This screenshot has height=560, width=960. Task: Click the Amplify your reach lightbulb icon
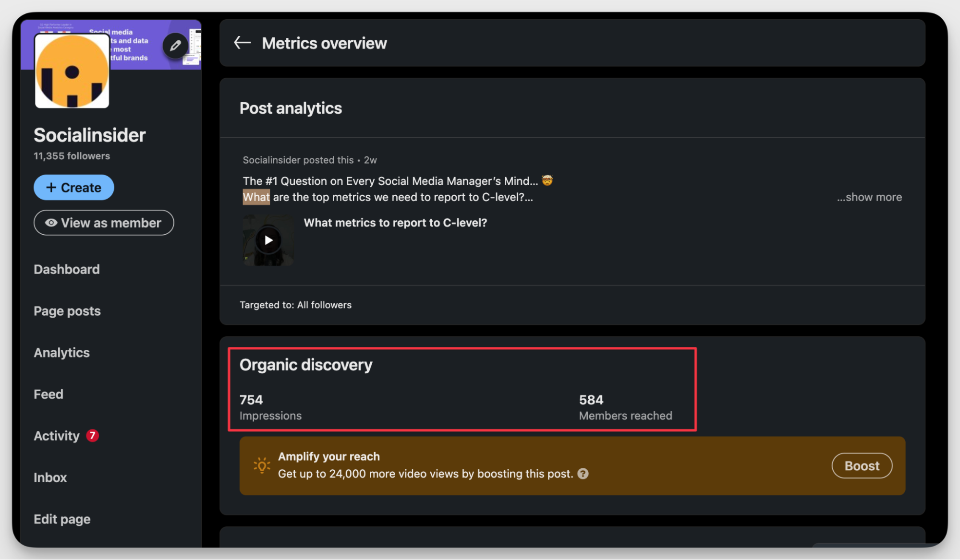click(x=262, y=465)
